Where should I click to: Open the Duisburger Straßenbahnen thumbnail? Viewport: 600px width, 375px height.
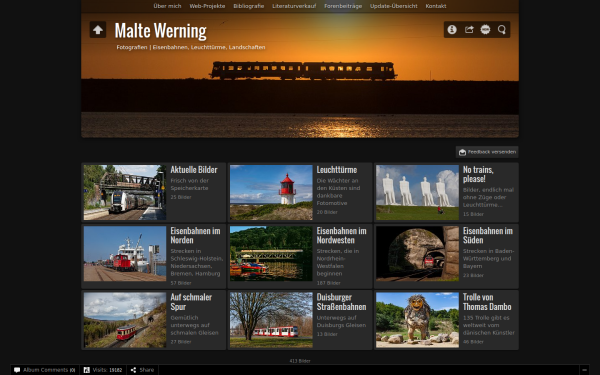(x=271, y=320)
